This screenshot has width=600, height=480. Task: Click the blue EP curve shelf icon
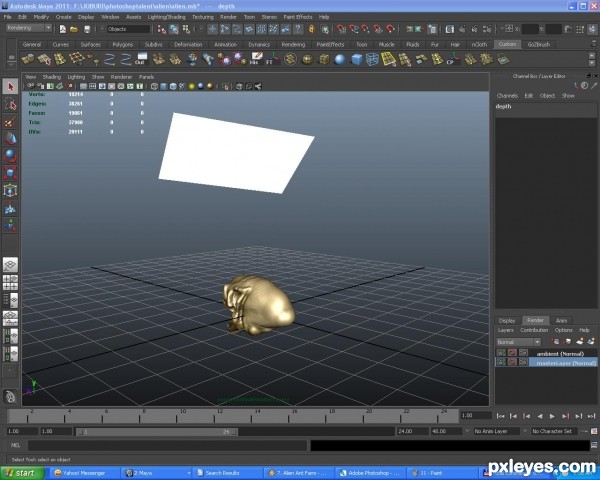126,59
